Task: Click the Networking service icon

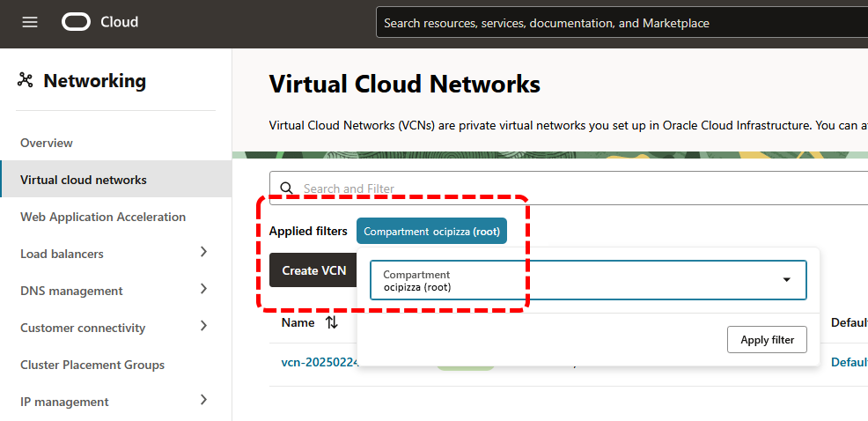Action: pos(25,81)
